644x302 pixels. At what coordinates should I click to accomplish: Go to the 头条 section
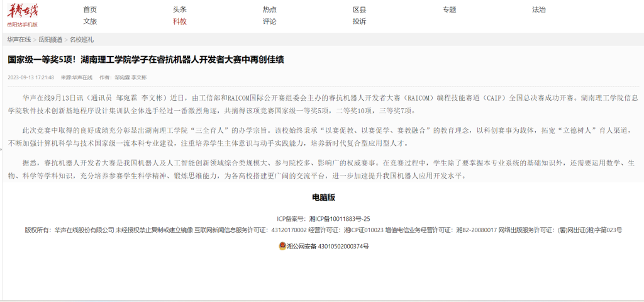[x=180, y=9]
